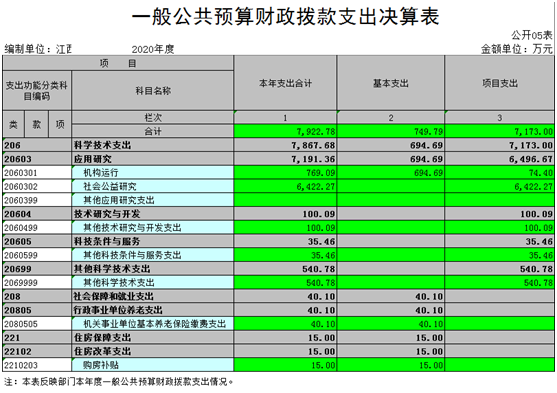This screenshot has width=557, height=393.
Task: Select row code 2060301
Action: pos(37,173)
